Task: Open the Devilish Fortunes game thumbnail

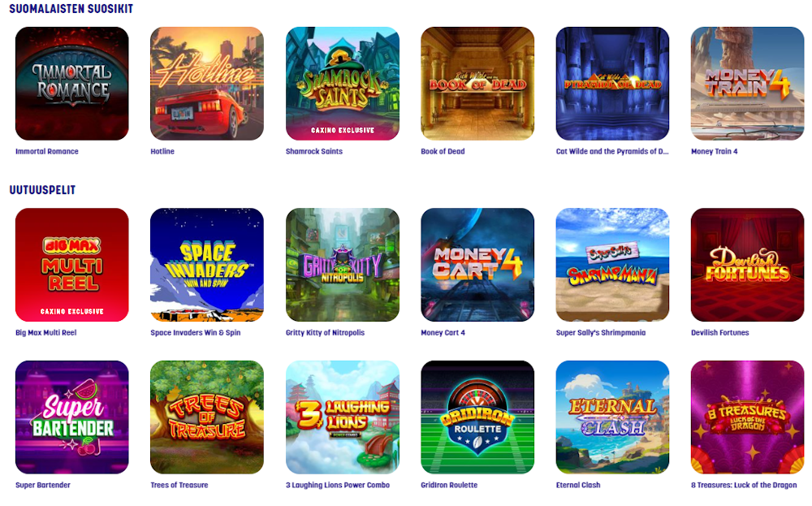Action: coord(748,265)
